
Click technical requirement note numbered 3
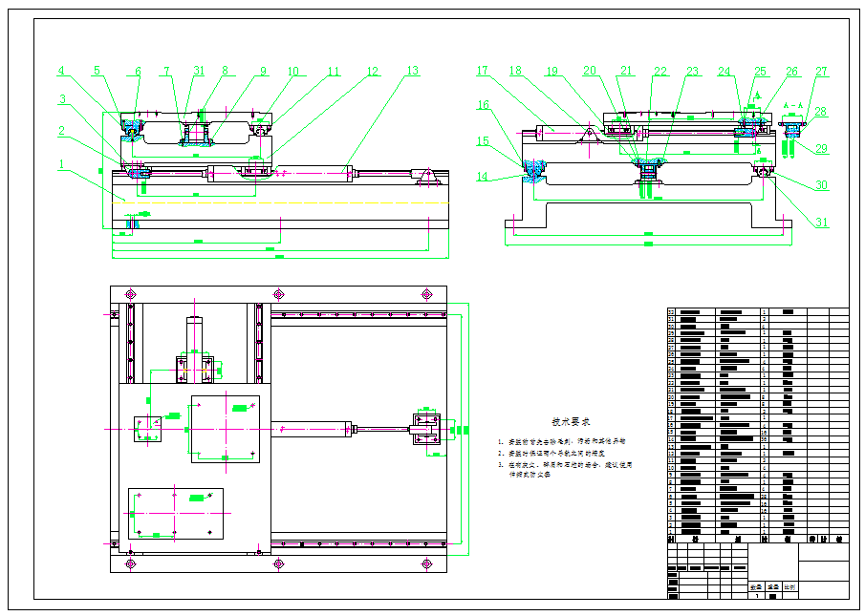pyautogui.click(x=565, y=470)
